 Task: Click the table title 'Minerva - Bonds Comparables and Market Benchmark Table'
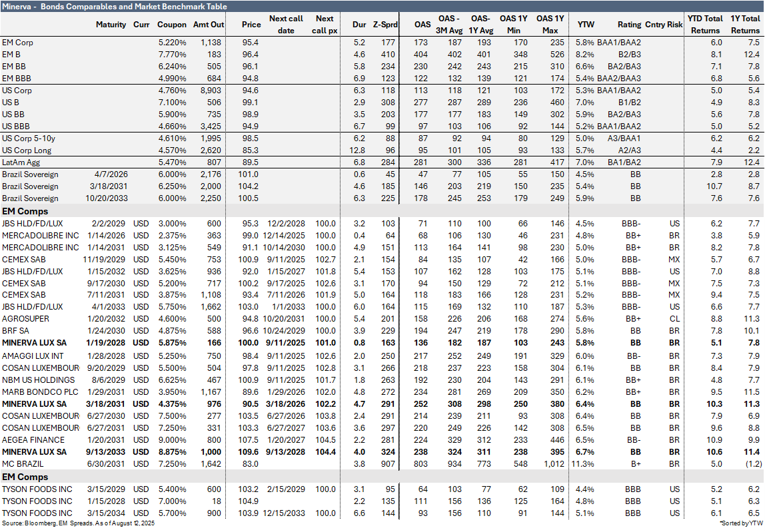point(115,7)
